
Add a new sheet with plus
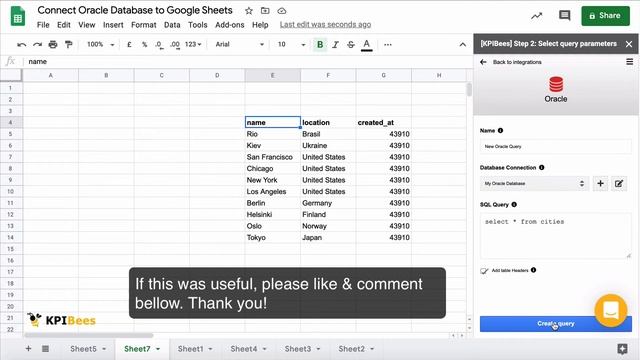tap(28, 349)
